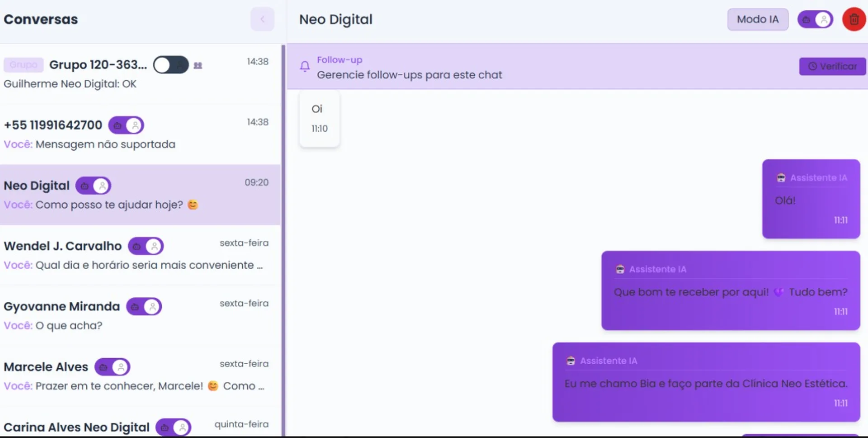Open Carina Alves Neo Digital conversation
The width and height of the screenshot is (868, 438).
pos(76,427)
